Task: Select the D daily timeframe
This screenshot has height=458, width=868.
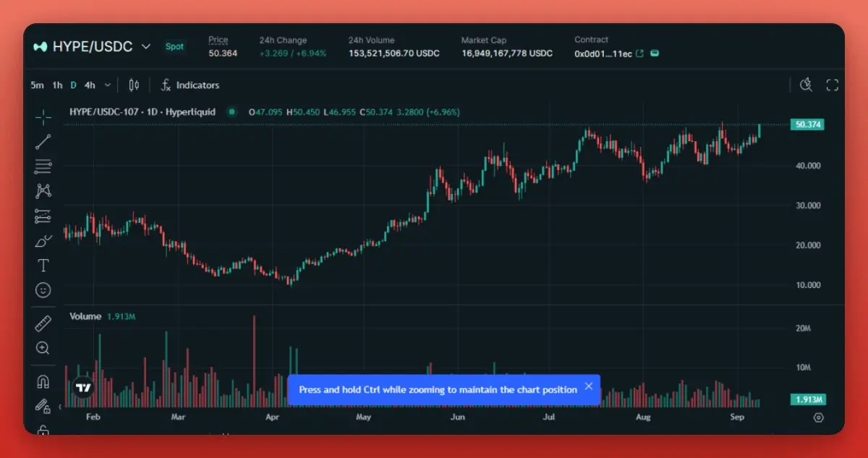Action: [73, 85]
